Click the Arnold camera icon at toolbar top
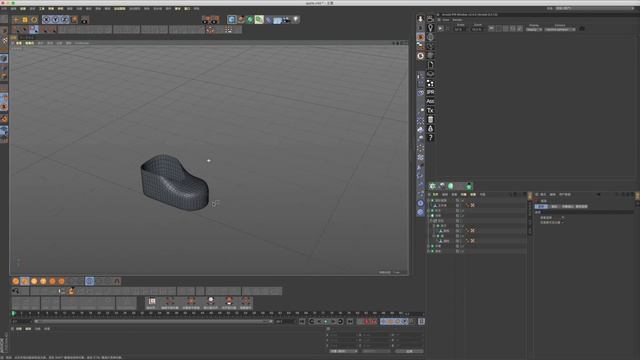640x360 pixels. click(x=430, y=19)
